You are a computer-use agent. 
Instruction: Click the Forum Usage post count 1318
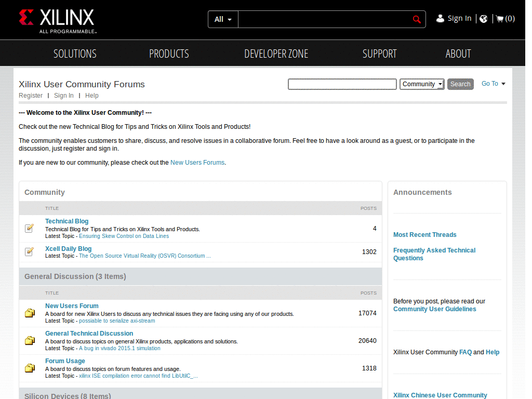[369, 368]
